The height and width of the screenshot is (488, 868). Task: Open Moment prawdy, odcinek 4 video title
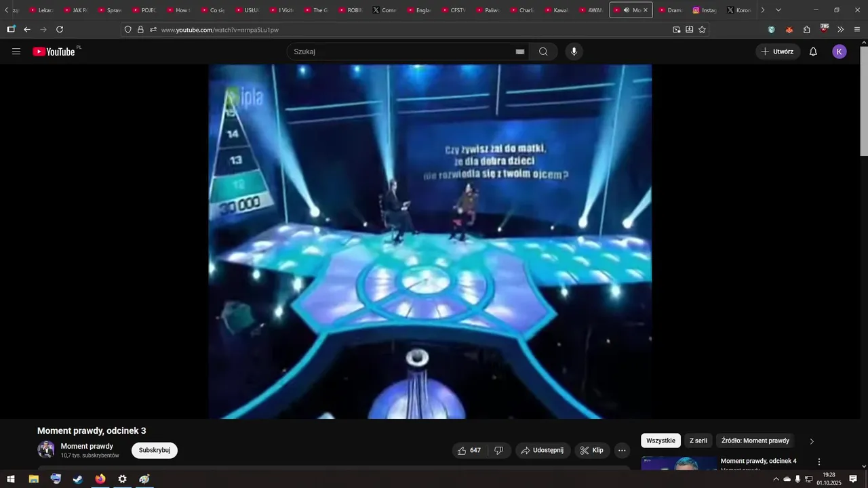(x=758, y=461)
